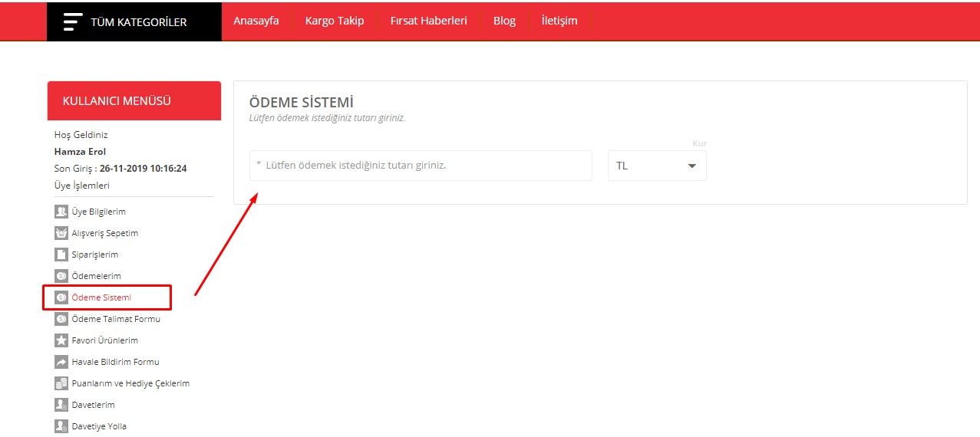Open the Davetiye Yolla link
Screen dimensions: 980x437
click(x=100, y=426)
